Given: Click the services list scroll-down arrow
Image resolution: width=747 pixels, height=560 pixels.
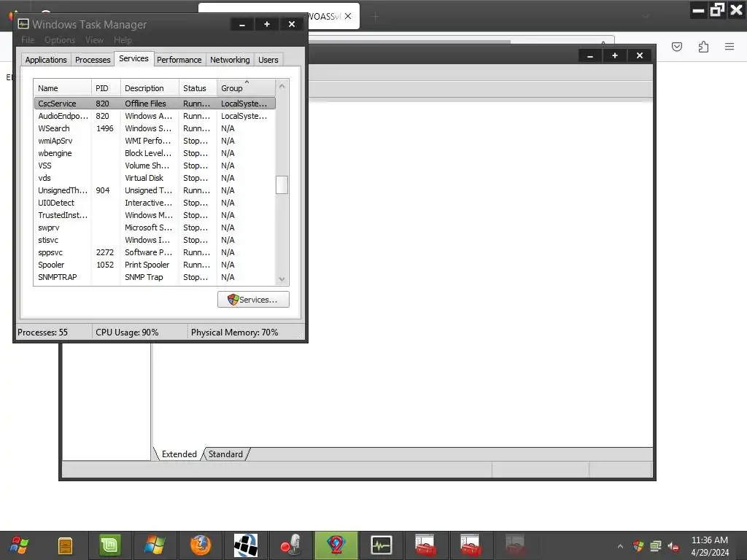Looking at the screenshot, I should pos(282,279).
